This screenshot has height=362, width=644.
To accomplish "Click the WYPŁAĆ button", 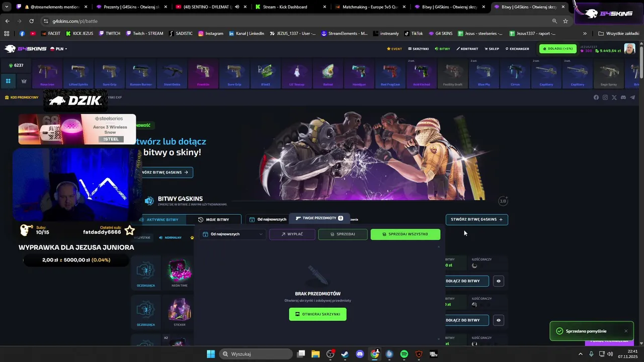I will [292, 234].
